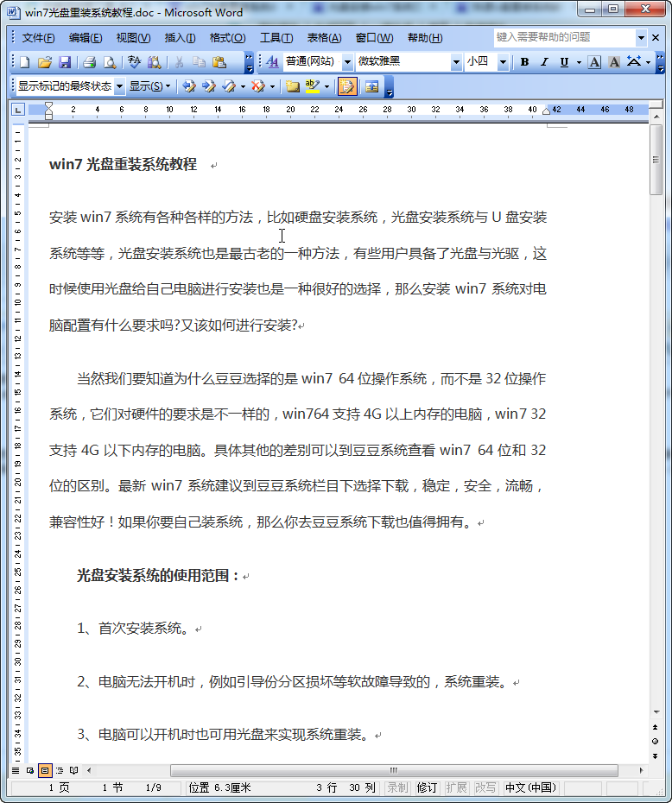The image size is (672, 803).
Task: Click the Previous Page double-arrow button
Action: (x=655, y=727)
